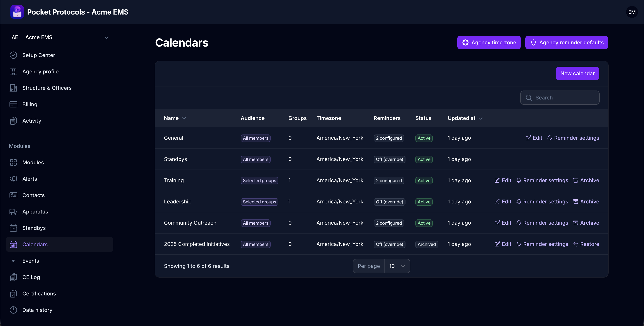Restore the 2025 Completed Initiatives calendar

coord(586,244)
